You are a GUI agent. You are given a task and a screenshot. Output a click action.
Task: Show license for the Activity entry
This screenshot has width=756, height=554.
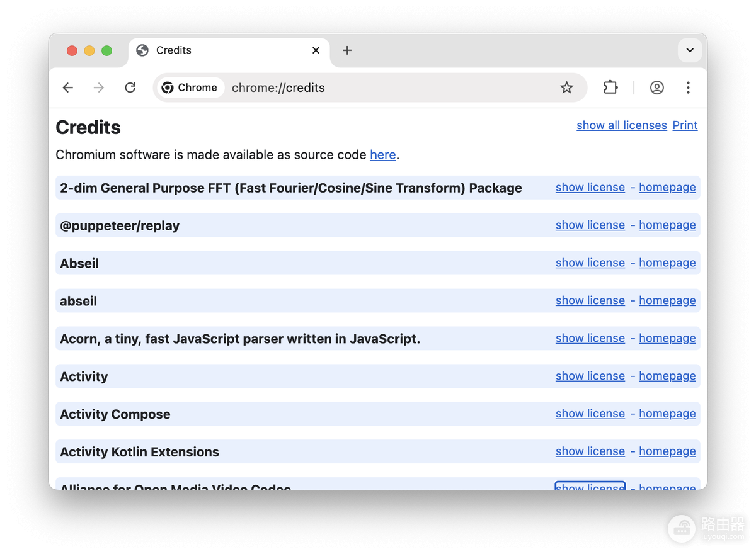point(590,376)
